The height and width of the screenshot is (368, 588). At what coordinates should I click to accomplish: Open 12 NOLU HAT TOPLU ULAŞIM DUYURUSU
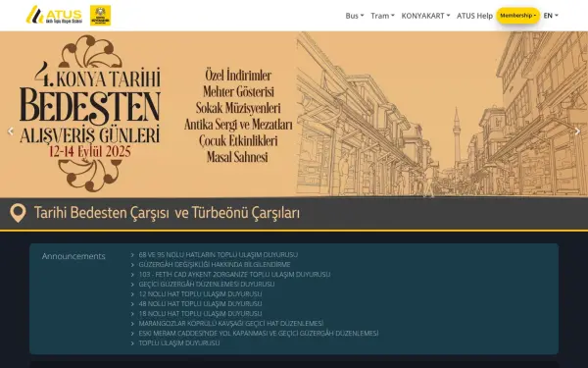click(x=200, y=293)
